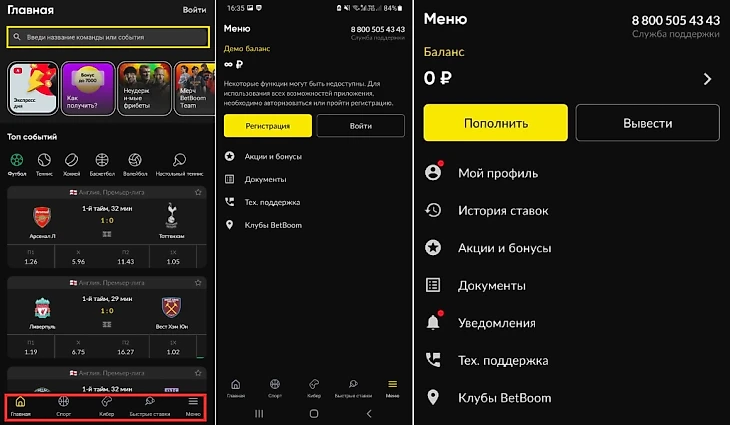
Task: Open История ставок in the menu
Action: coord(487,210)
